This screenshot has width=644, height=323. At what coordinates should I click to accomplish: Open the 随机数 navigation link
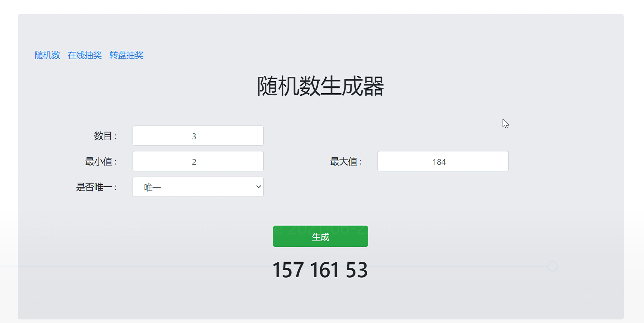(x=47, y=55)
